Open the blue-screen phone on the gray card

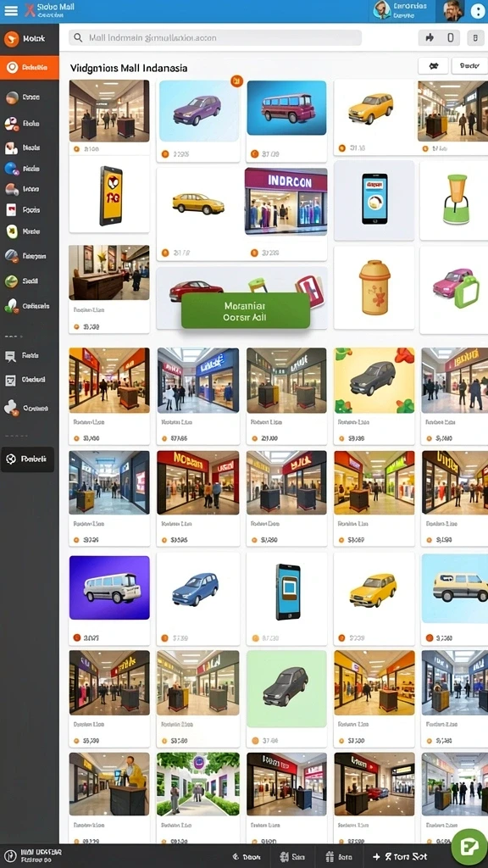[x=374, y=200]
